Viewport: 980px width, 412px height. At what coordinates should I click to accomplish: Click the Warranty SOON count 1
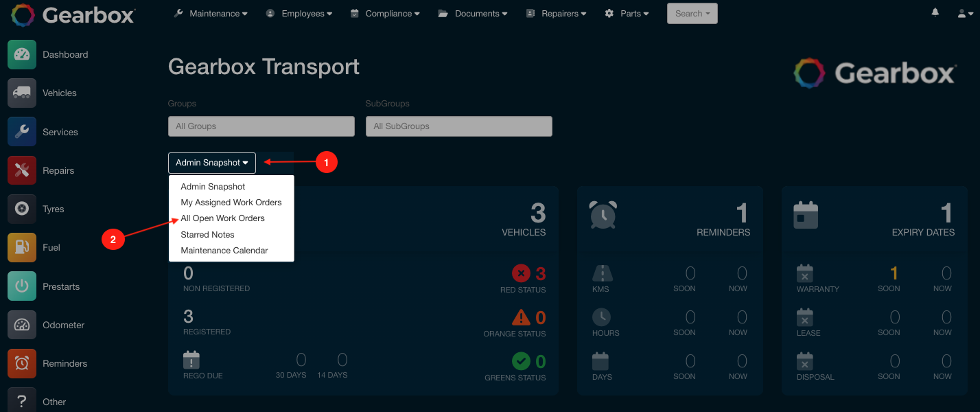894,273
